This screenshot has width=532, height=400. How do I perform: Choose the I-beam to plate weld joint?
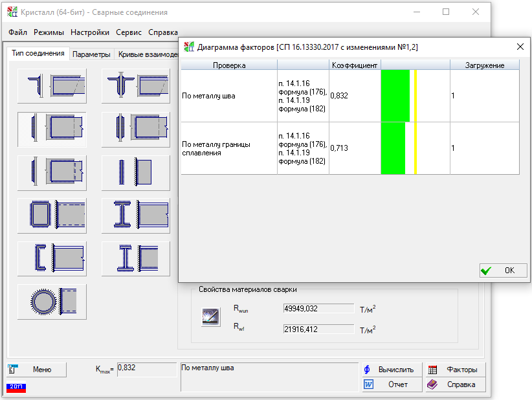pos(135,212)
